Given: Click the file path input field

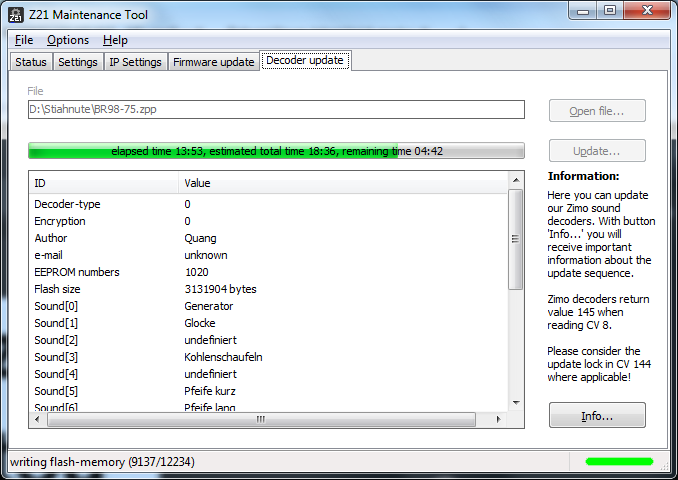Looking at the screenshot, I should point(275,110).
